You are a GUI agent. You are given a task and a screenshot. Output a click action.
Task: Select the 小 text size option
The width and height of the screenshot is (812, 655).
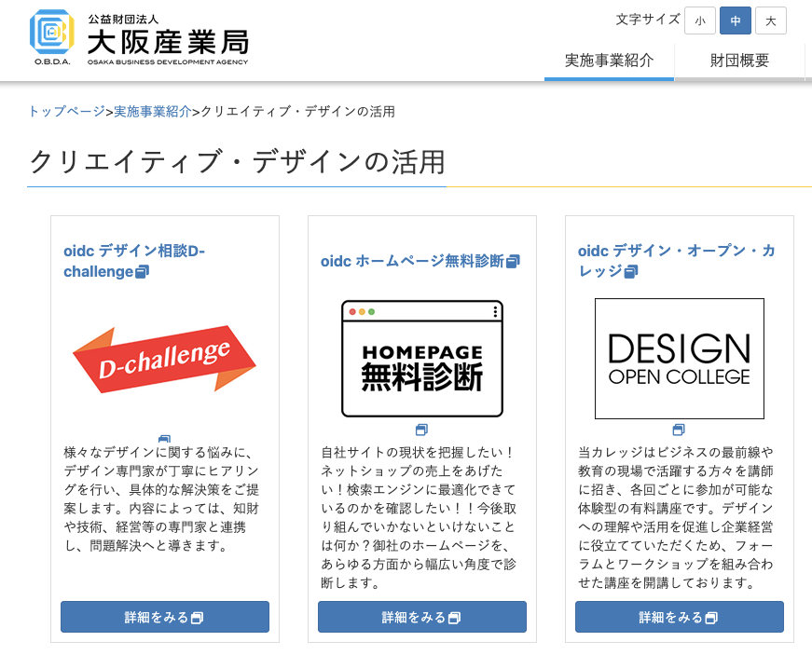(700, 20)
